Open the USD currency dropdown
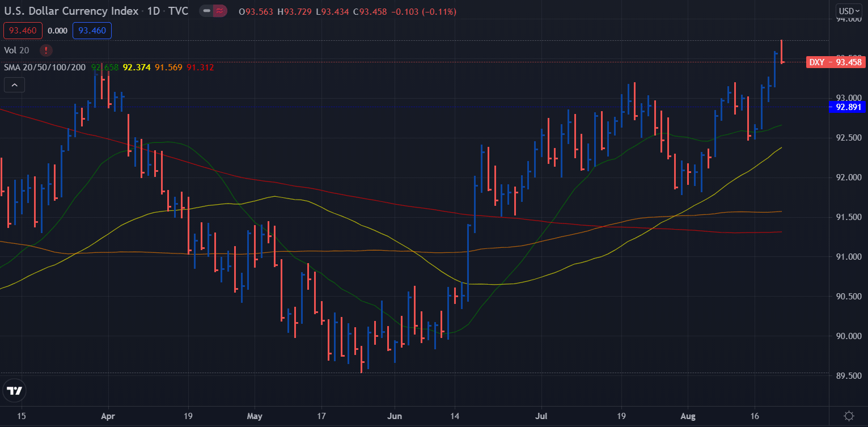The image size is (868, 427). 849,11
